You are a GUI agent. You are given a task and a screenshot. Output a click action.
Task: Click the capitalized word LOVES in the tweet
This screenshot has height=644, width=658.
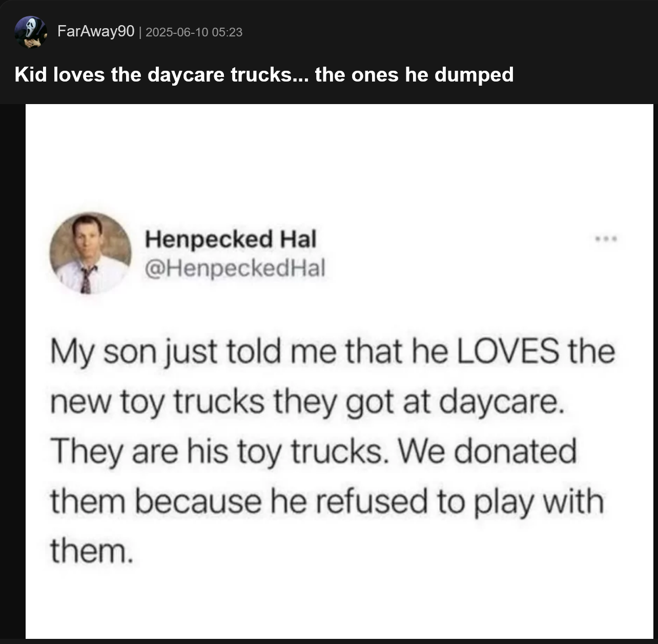(x=507, y=351)
